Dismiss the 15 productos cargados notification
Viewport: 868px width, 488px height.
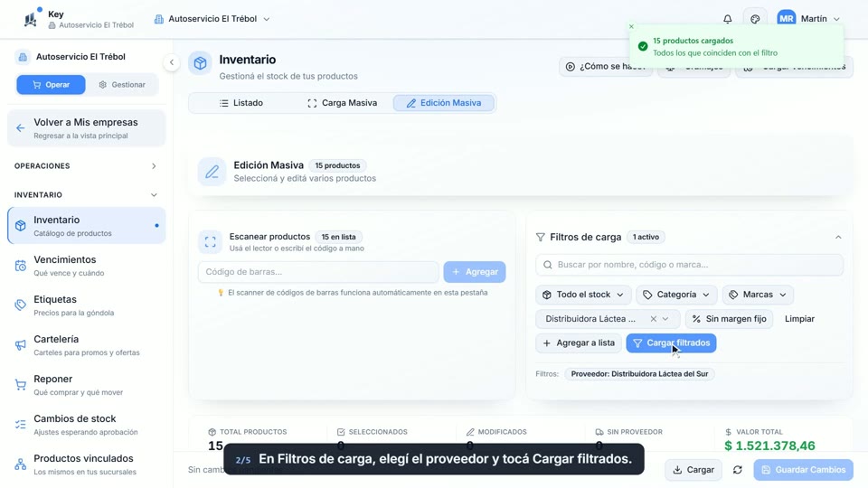coord(631,26)
